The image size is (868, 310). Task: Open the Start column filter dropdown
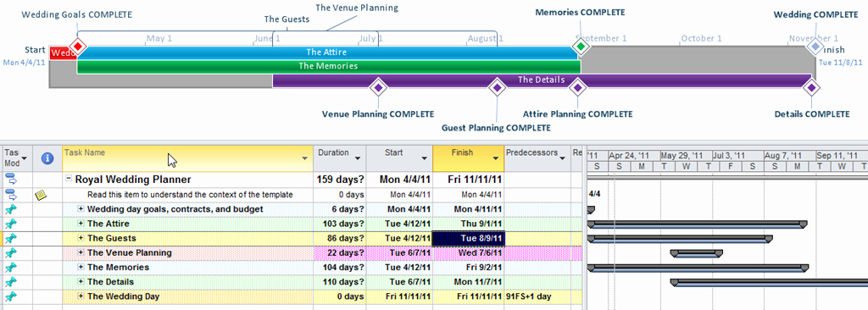pyautogui.click(x=425, y=158)
